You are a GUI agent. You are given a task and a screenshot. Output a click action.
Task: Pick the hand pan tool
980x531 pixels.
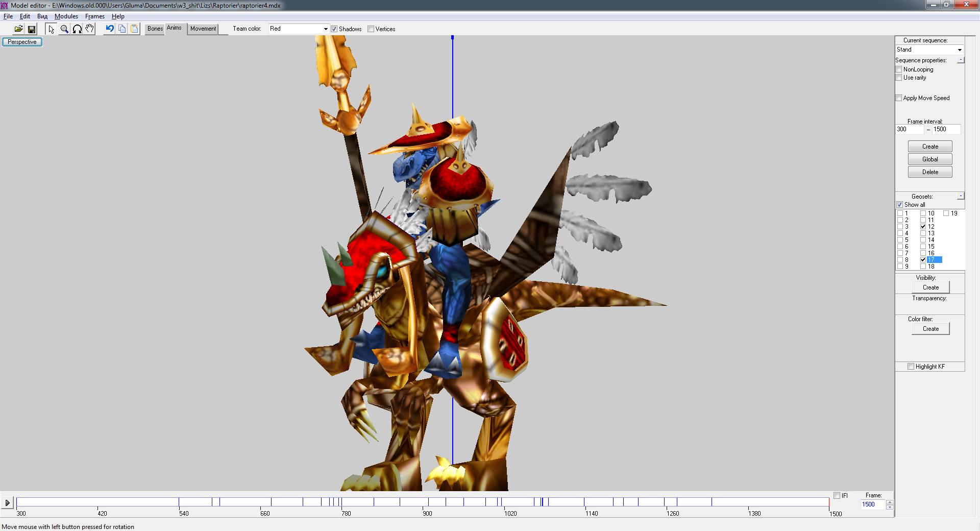tap(90, 29)
